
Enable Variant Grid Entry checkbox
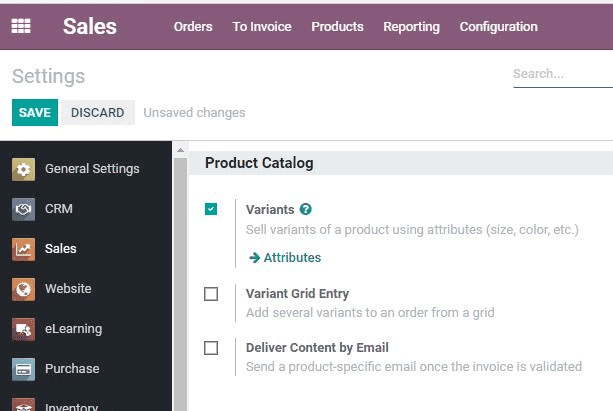pyautogui.click(x=211, y=294)
